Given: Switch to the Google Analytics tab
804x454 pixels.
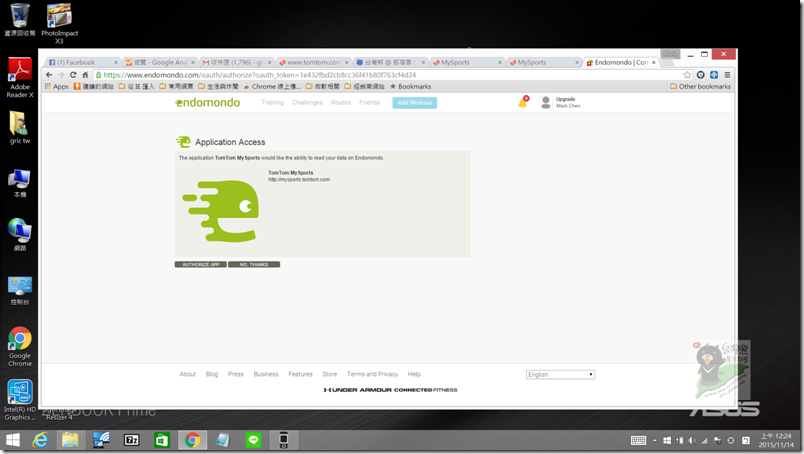Looking at the screenshot, I should coord(160,63).
